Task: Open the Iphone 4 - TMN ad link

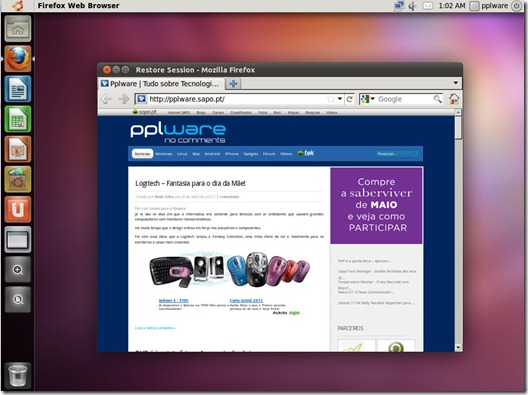Action: 173,300
